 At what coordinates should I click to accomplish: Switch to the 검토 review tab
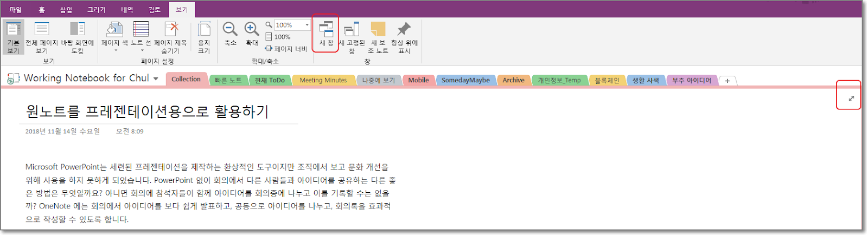coord(155,10)
